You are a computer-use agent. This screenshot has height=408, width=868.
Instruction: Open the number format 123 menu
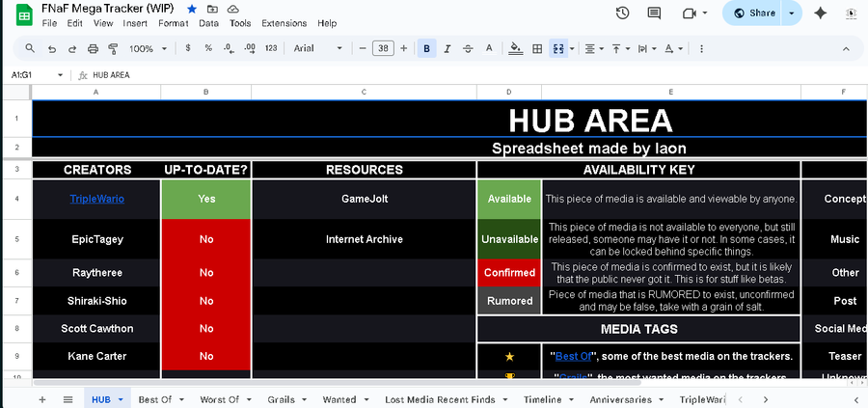point(271,48)
